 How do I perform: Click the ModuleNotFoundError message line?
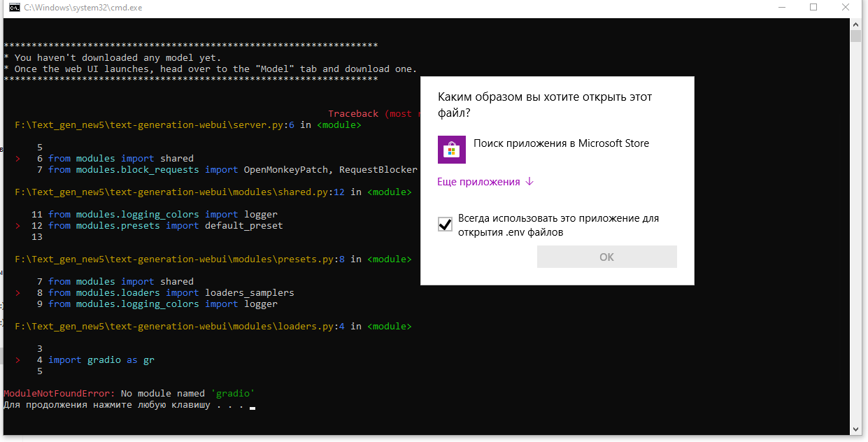click(129, 394)
